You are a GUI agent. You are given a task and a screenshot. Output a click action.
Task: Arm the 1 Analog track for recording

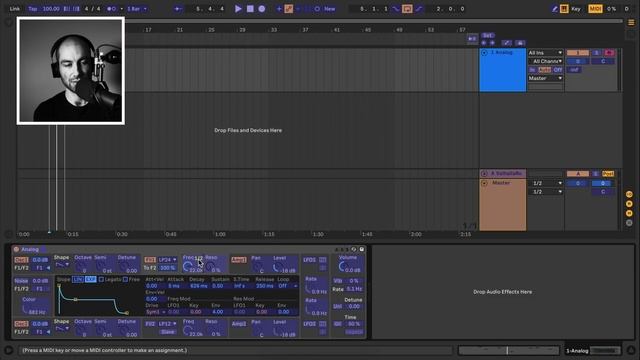(609, 53)
